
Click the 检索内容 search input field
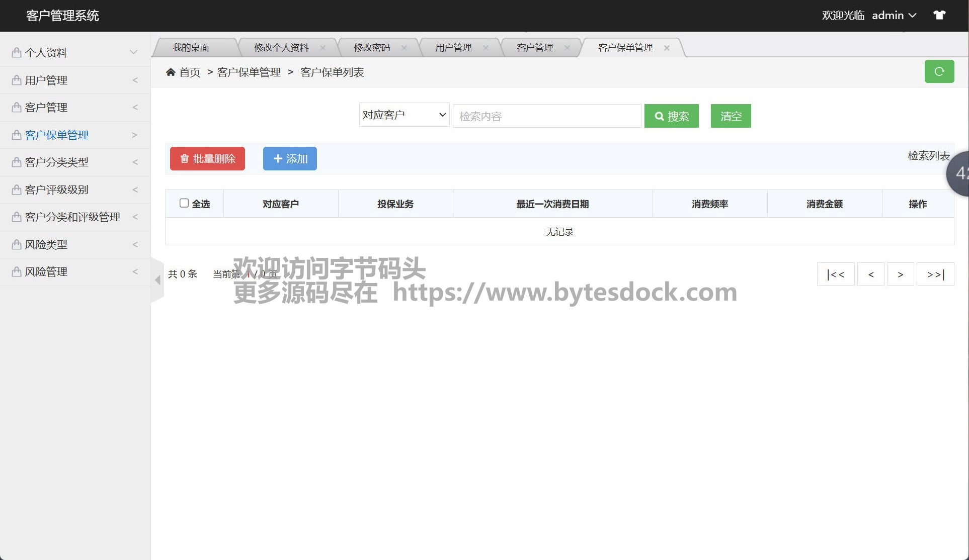pyautogui.click(x=546, y=116)
